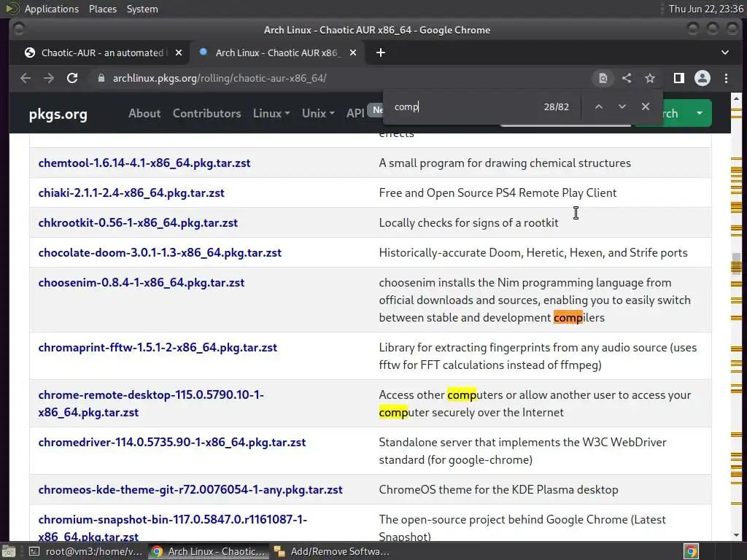Expand the green search button dropdown arrow
This screenshot has width=747, height=560.
700,113
